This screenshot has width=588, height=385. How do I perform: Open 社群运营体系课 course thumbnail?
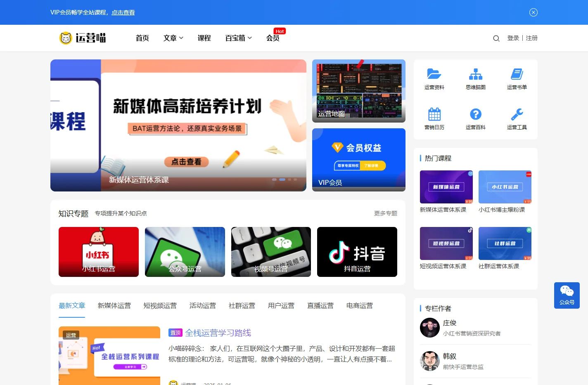(x=505, y=243)
